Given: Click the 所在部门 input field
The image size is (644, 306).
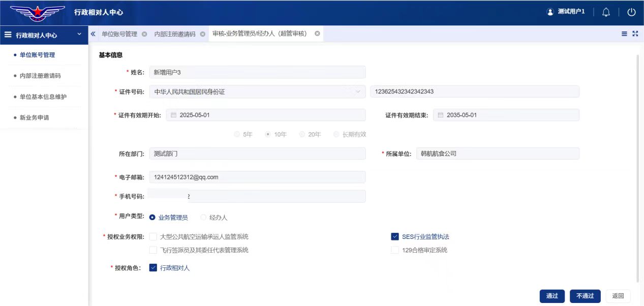Looking at the screenshot, I should pyautogui.click(x=257, y=154).
